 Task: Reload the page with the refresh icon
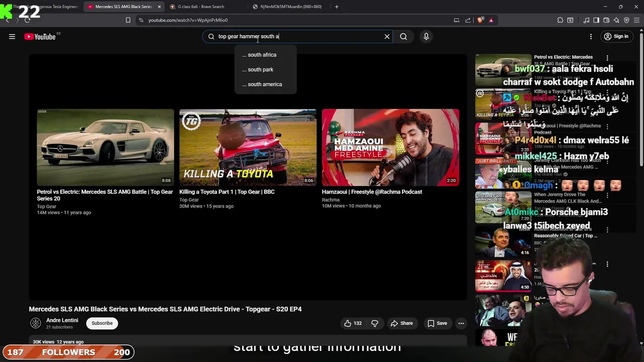(x=27, y=20)
